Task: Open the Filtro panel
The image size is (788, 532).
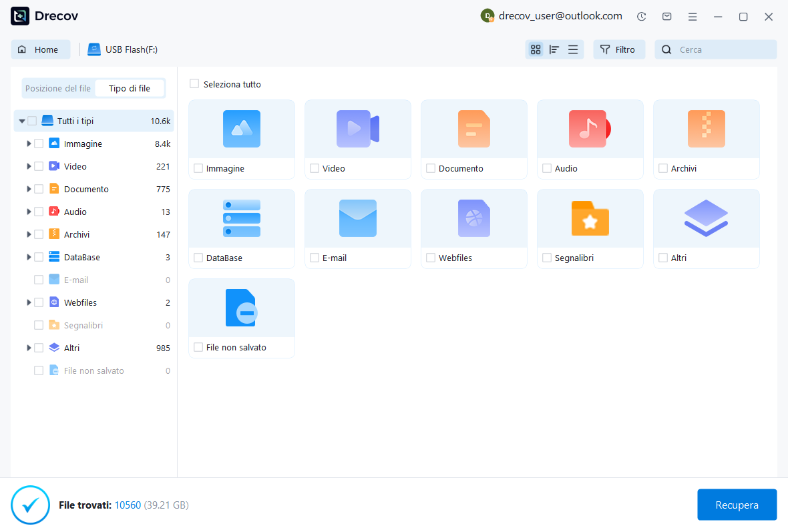Action: point(618,49)
